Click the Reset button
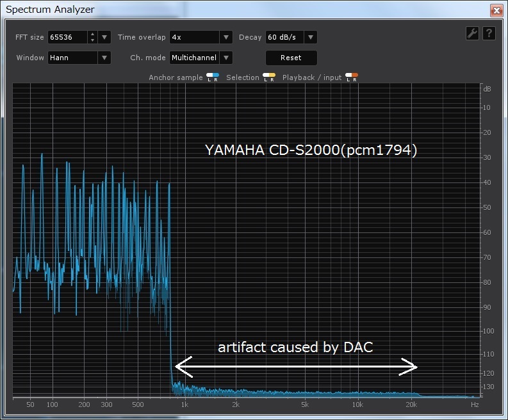Screen dimensions: 508x420 point(291,58)
